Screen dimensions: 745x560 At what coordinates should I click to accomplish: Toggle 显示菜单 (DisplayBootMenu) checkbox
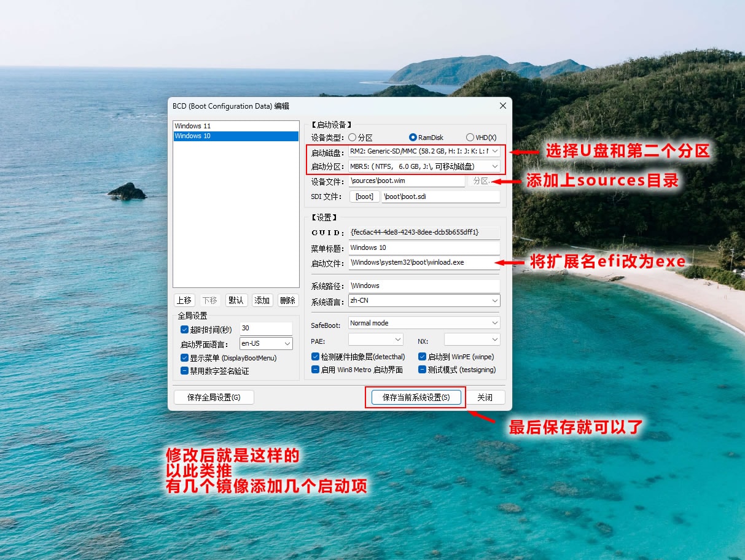(x=184, y=358)
